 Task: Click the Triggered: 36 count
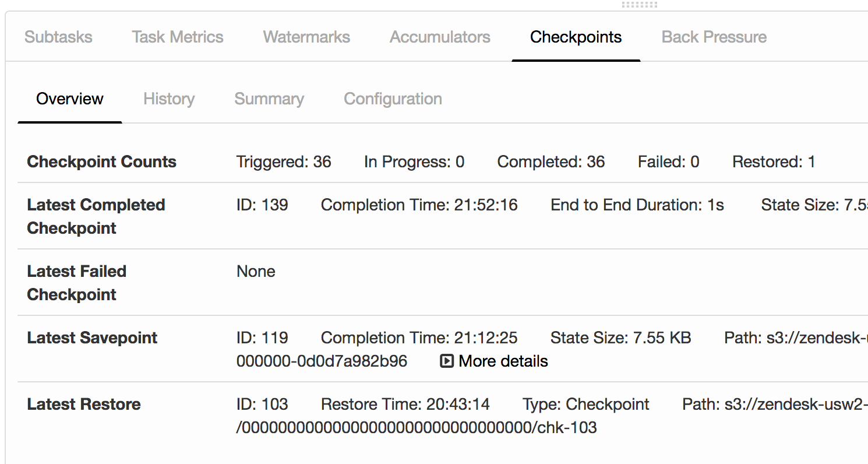click(284, 162)
